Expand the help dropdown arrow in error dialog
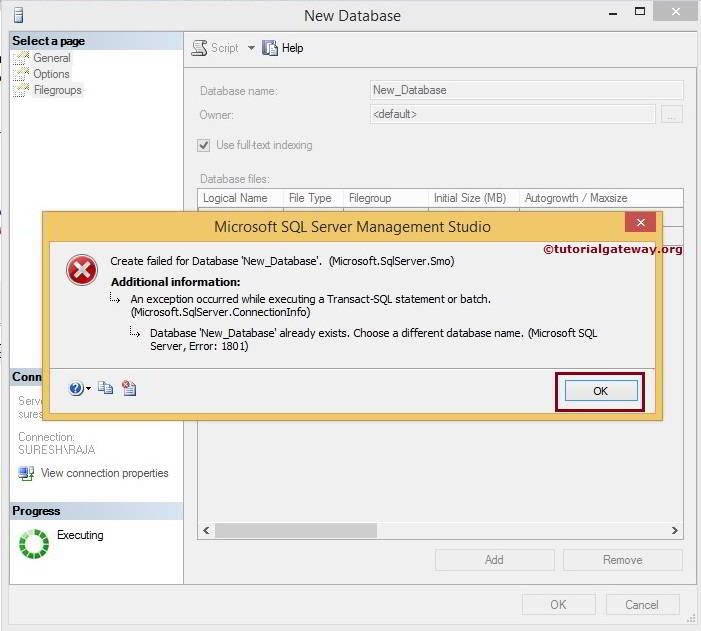This screenshot has width=701, height=631. 88,388
